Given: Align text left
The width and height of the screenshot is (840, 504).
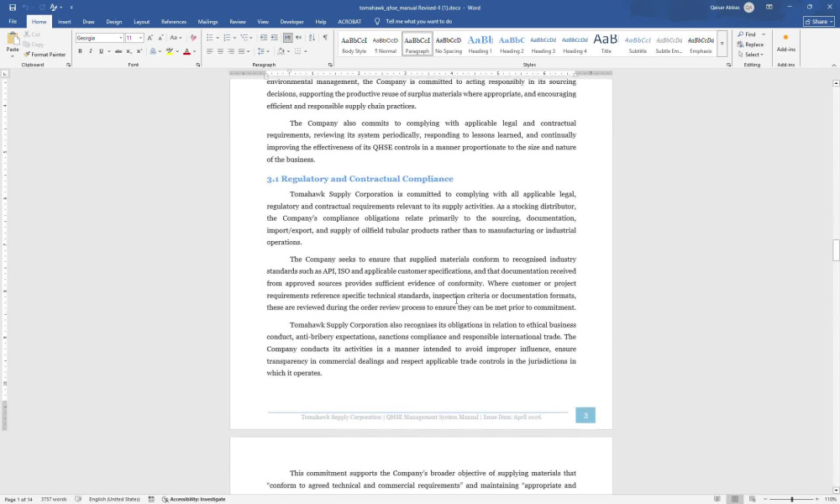Looking at the screenshot, I should click(210, 51).
